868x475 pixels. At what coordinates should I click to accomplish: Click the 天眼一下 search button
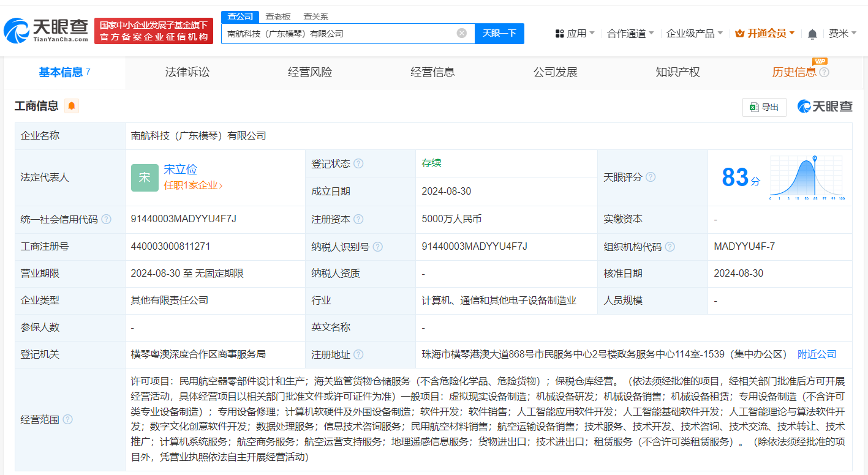coord(499,33)
